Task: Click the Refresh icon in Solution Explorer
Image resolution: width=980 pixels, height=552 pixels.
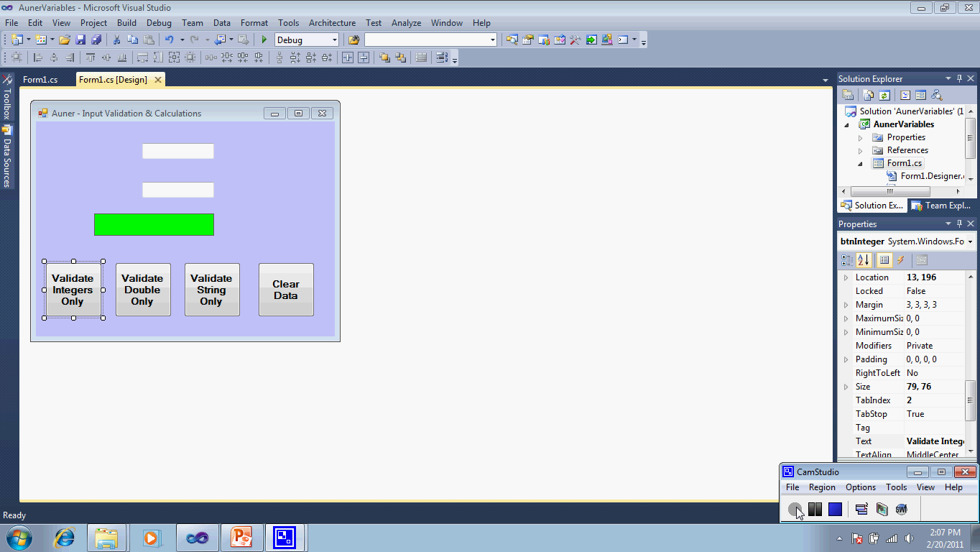Action: click(884, 95)
